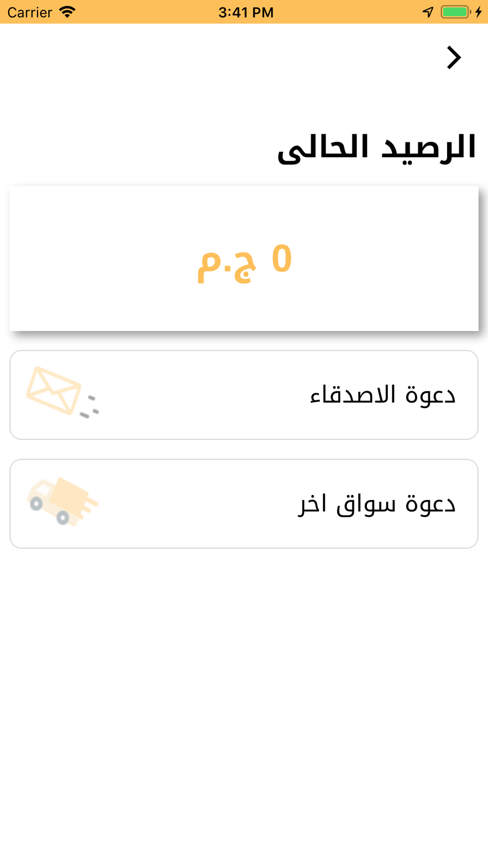Screen dimensions: 488x868
Task: Select the دعوة سواق اخر option
Action: pyautogui.click(x=377, y=504)
